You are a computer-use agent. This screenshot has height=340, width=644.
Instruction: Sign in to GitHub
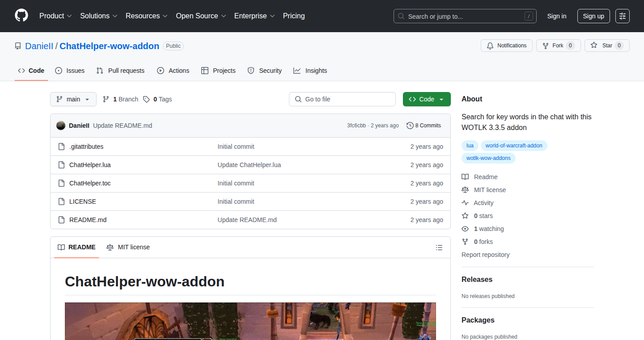pyautogui.click(x=557, y=16)
